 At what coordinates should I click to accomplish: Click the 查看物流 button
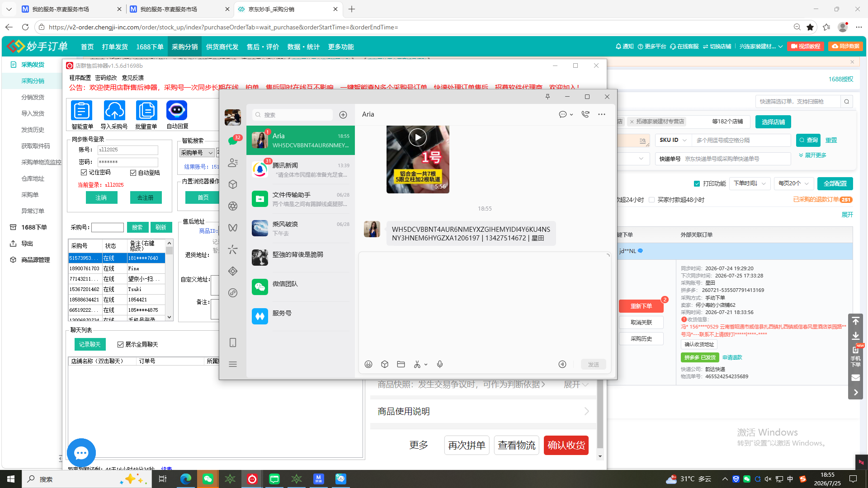[x=516, y=446]
